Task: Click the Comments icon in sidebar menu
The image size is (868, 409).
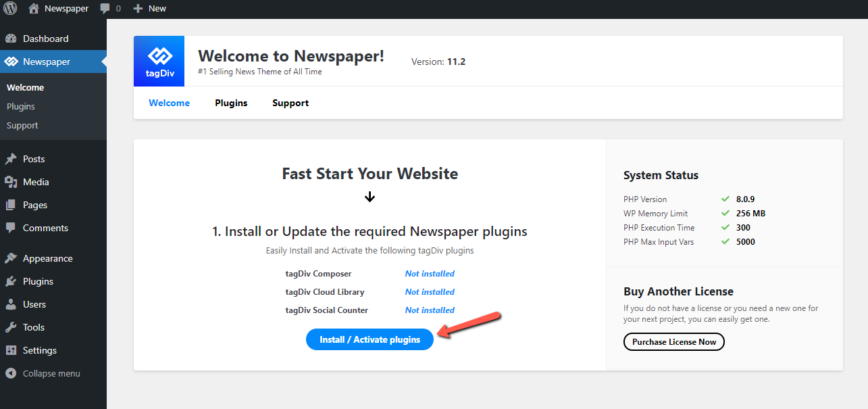Action: [11, 228]
